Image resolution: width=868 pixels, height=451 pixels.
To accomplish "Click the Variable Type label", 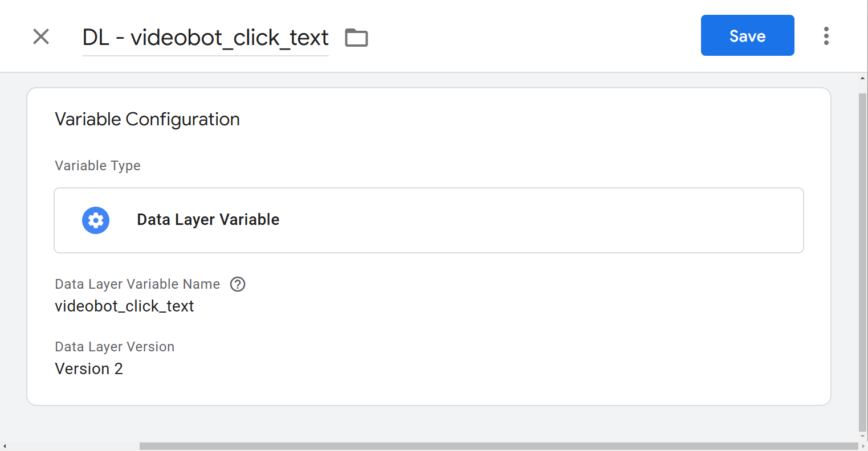I will tap(97, 166).
